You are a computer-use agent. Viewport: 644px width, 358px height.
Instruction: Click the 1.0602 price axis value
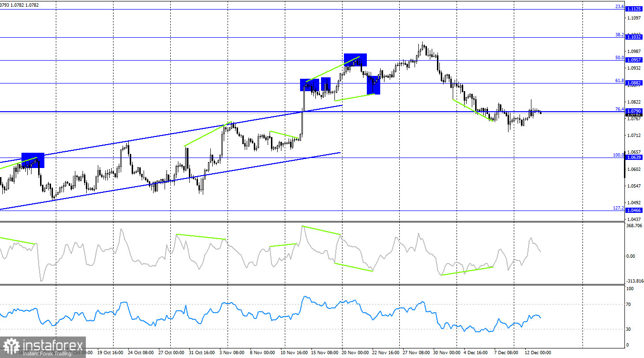634,169
